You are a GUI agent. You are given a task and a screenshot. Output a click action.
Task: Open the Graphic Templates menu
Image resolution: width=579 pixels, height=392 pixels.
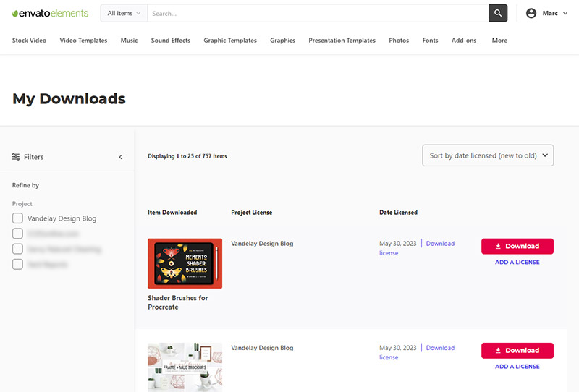coord(230,41)
